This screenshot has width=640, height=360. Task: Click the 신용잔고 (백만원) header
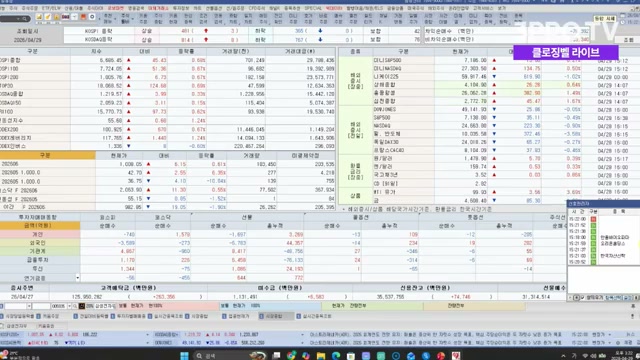point(425,288)
